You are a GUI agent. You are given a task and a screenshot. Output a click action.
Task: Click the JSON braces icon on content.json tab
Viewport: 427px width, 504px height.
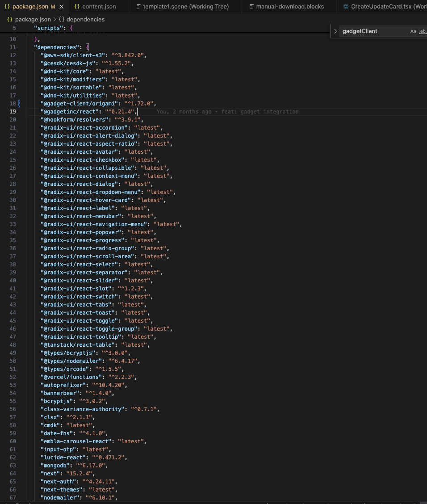pyautogui.click(x=77, y=6)
